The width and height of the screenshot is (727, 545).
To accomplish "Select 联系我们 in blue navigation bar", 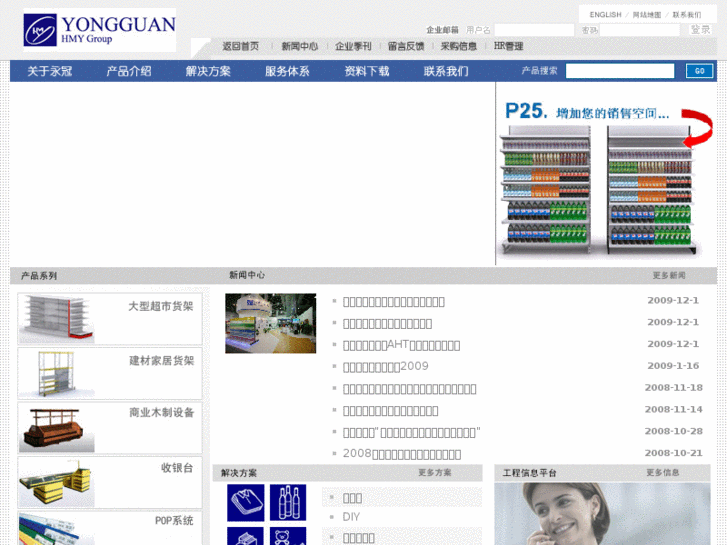I will 446,71.
